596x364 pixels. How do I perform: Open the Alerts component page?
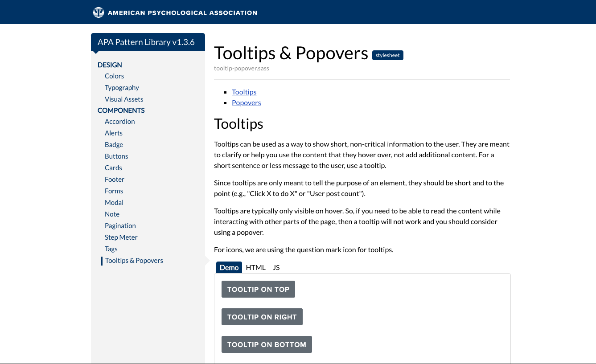(x=114, y=133)
